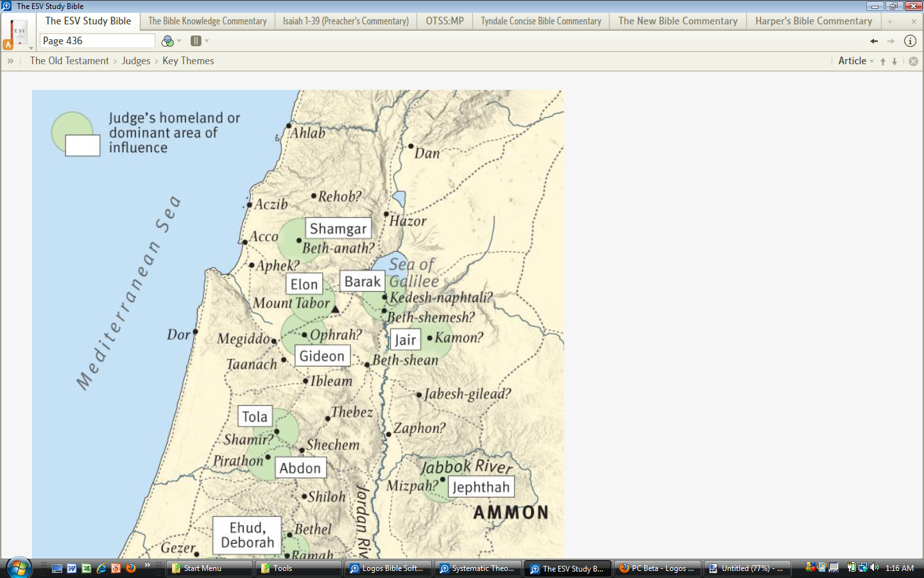The image size is (924, 578).
Task: Click the Judges breadcrumb link
Action: 136,61
